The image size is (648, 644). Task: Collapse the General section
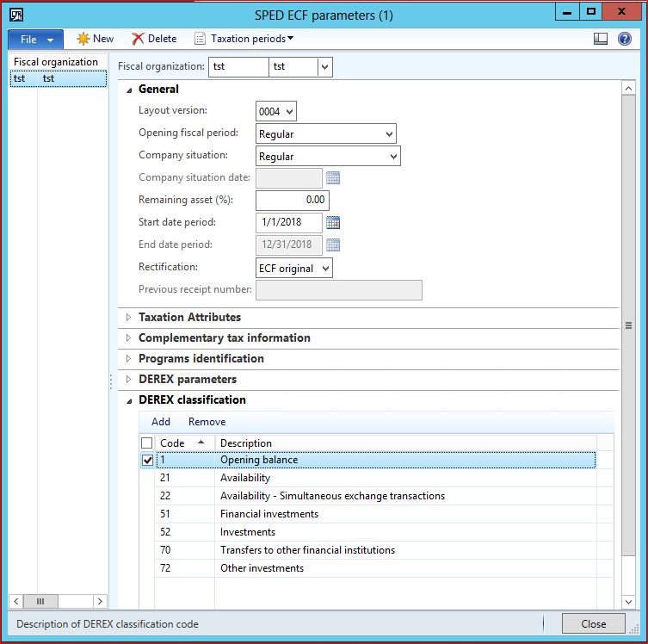(129, 90)
